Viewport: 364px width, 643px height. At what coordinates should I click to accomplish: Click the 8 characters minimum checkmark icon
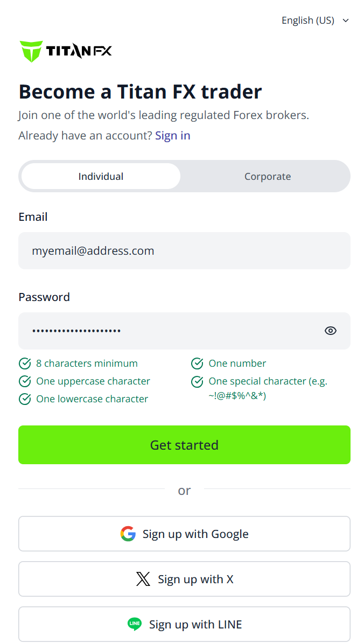25,364
